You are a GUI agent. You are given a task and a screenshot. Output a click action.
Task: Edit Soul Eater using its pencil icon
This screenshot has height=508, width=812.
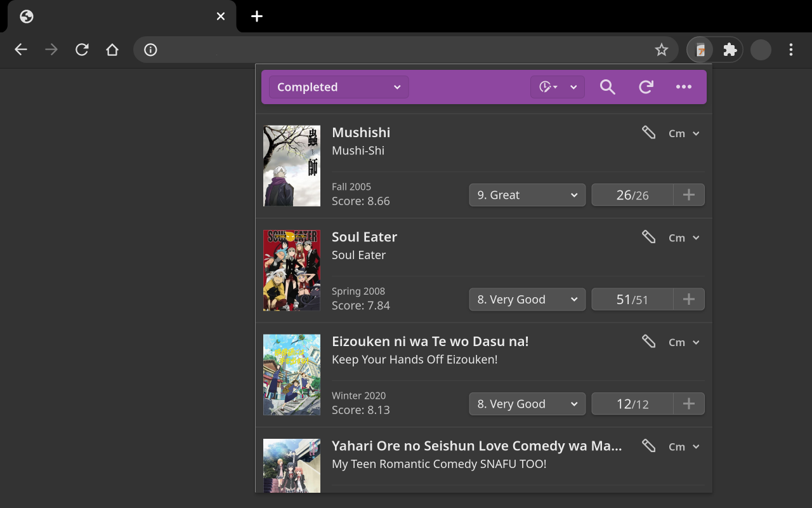648,236
